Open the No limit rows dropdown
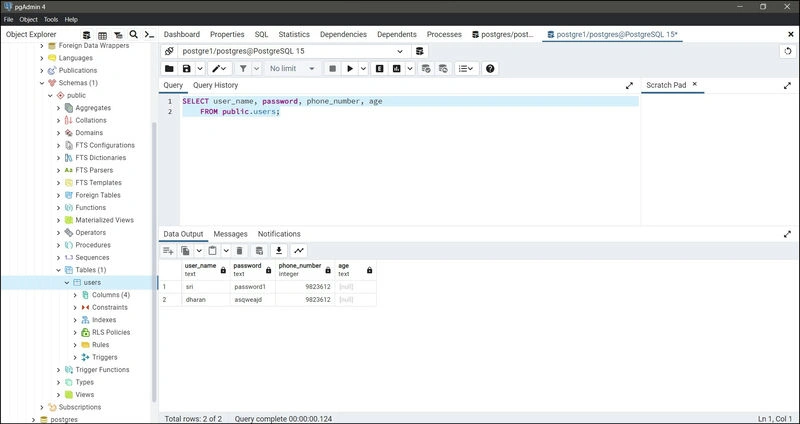The width and height of the screenshot is (800, 424). point(292,68)
